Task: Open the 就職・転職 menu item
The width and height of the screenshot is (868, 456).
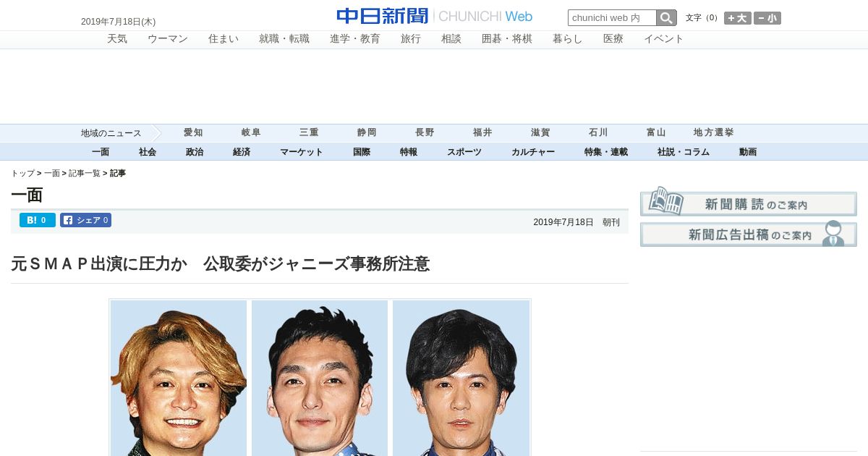Action: pyautogui.click(x=284, y=39)
